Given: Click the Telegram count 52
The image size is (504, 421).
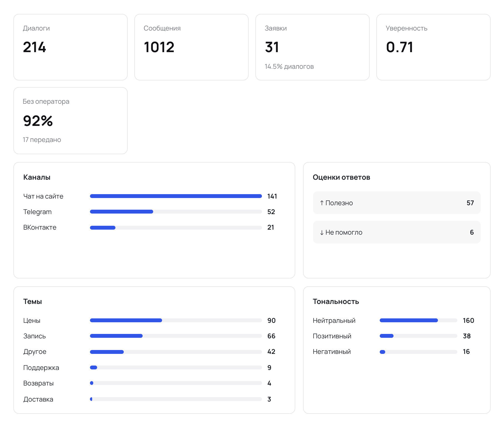Looking at the screenshot, I should pyautogui.click(x=271, y=212).
